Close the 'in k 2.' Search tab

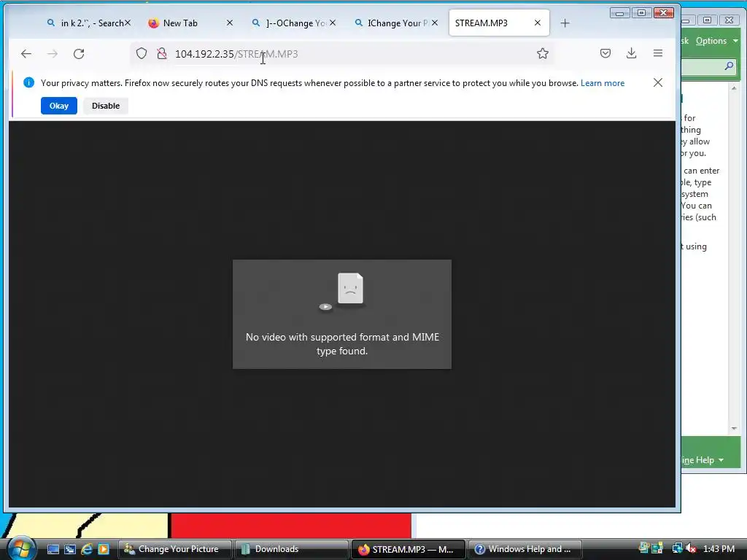[x=128, y=23]
